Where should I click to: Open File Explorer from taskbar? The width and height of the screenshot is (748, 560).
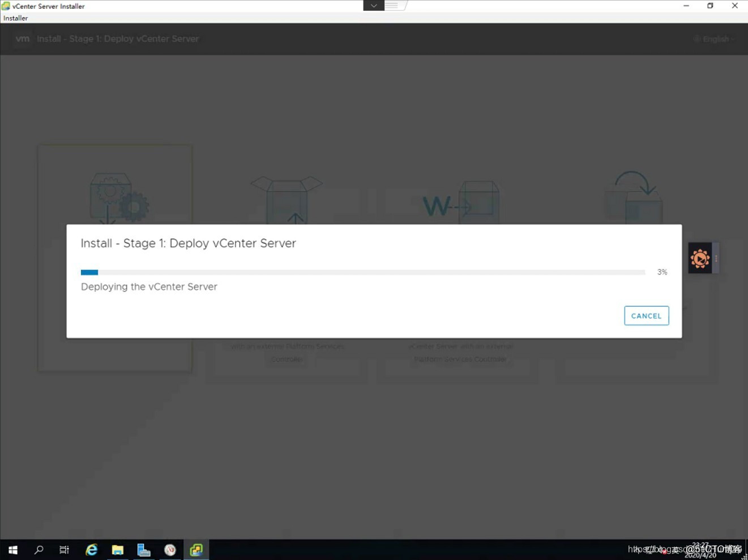click(118, 550)
